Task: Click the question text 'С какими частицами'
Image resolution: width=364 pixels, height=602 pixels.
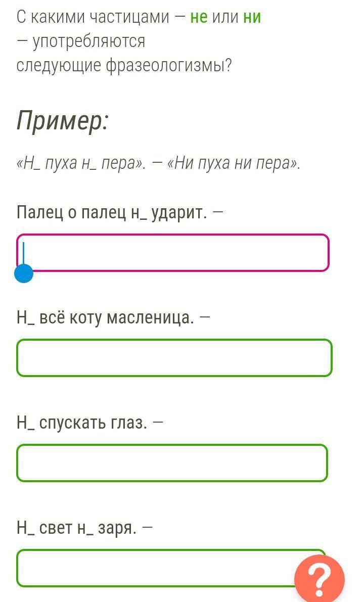Action: 93,17
